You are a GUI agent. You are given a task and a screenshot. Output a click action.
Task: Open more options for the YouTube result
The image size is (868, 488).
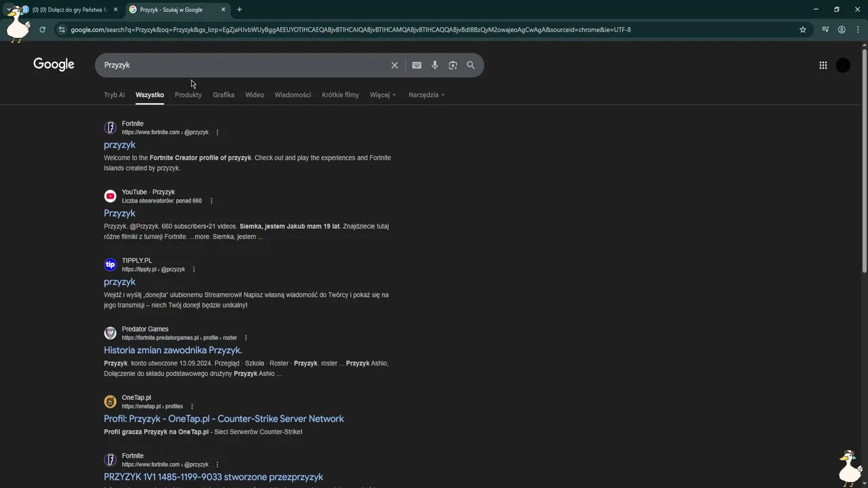pyautogui.click(x=212, y=201)
